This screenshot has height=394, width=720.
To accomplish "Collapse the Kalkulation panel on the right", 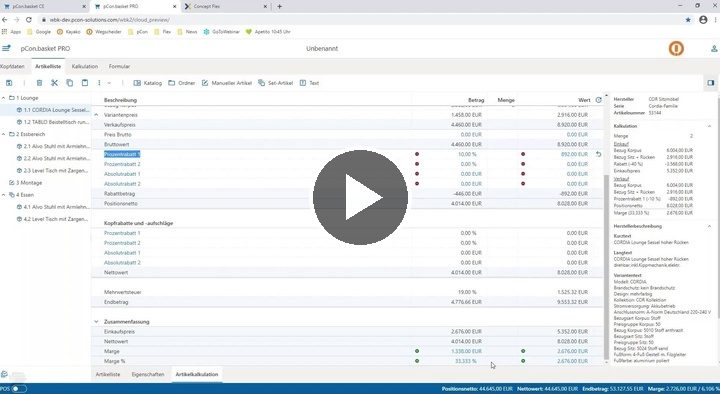I will tap(709, 126).
